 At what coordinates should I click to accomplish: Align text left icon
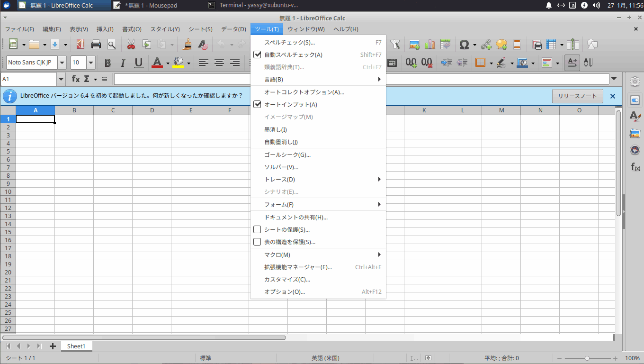click(204, 63)
